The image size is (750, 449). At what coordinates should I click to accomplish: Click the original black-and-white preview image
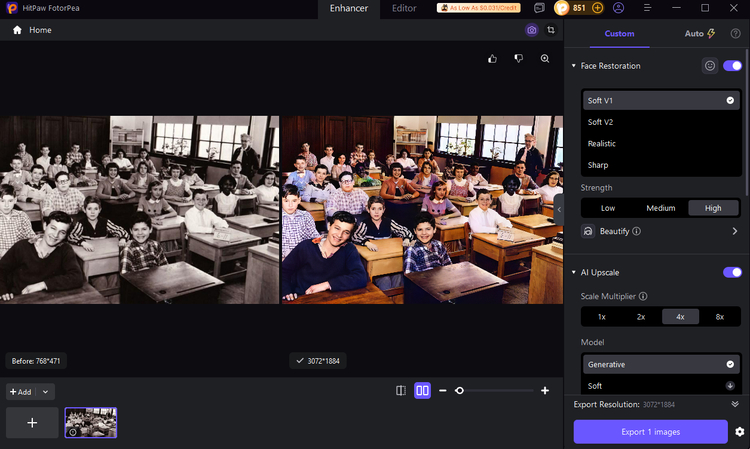[x=139, y=209]
